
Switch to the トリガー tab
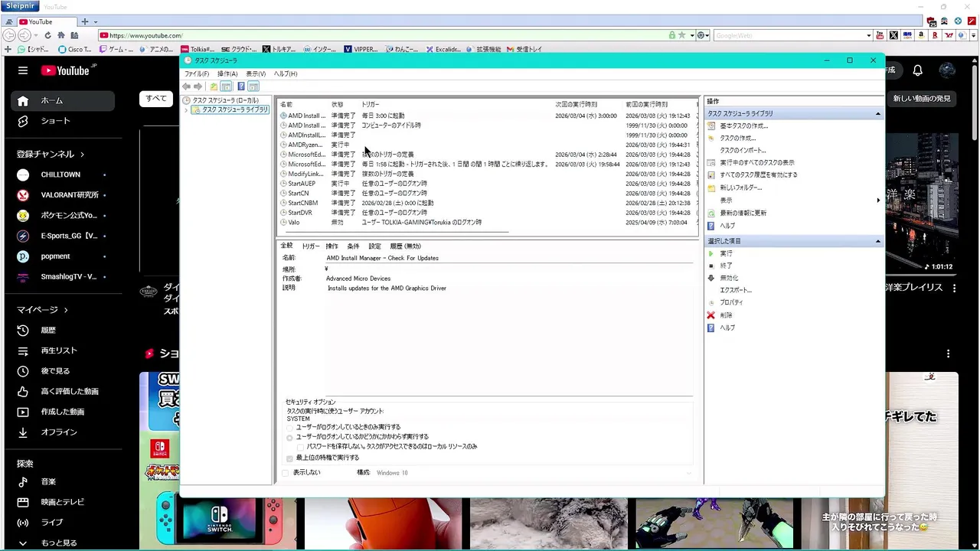point(311,246)
